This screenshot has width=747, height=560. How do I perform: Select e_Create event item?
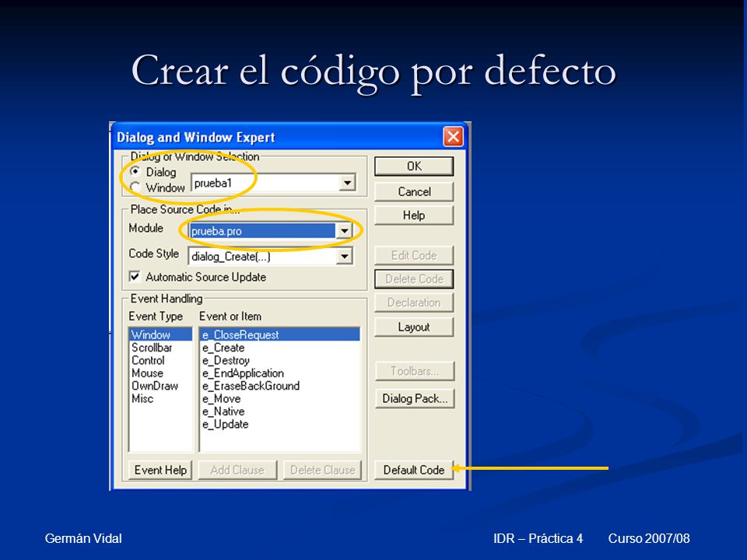coord(280,348)
